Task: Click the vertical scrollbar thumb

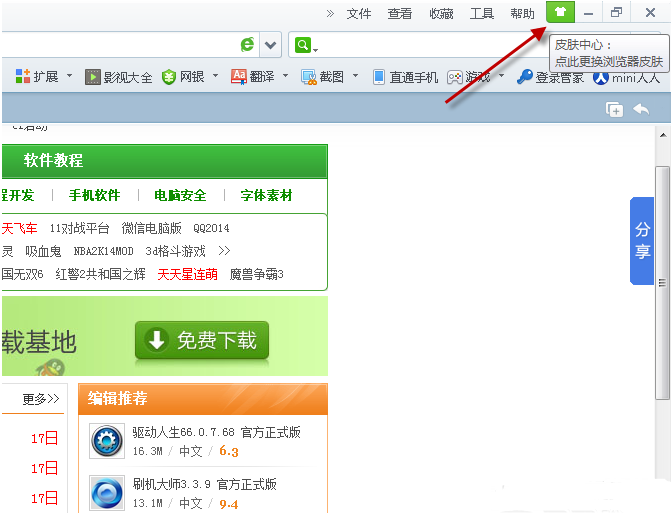Action: tap(662, 283)
